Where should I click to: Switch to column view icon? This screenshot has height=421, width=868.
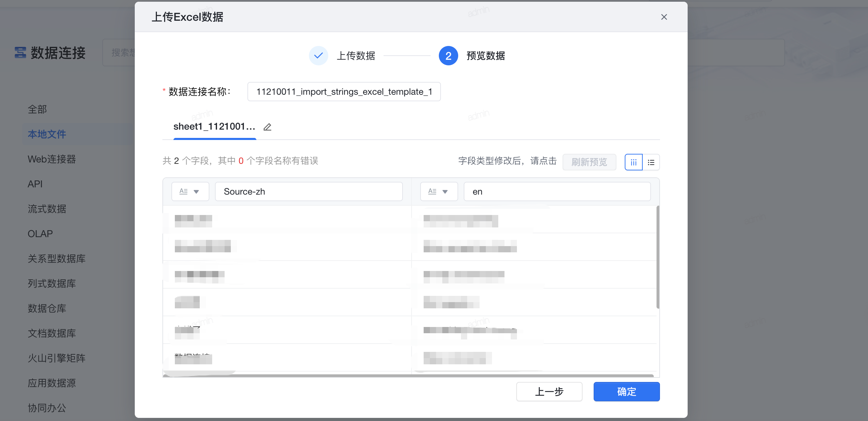(x=633, y=162)
